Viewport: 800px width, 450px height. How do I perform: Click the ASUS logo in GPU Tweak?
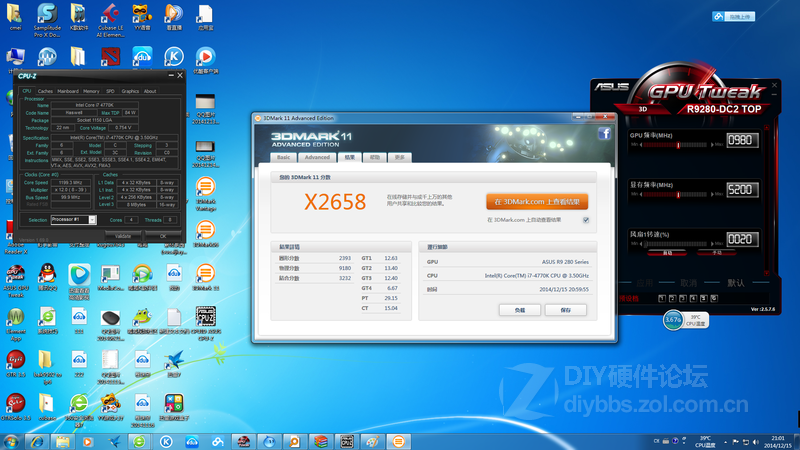click(x=611, y=87)
